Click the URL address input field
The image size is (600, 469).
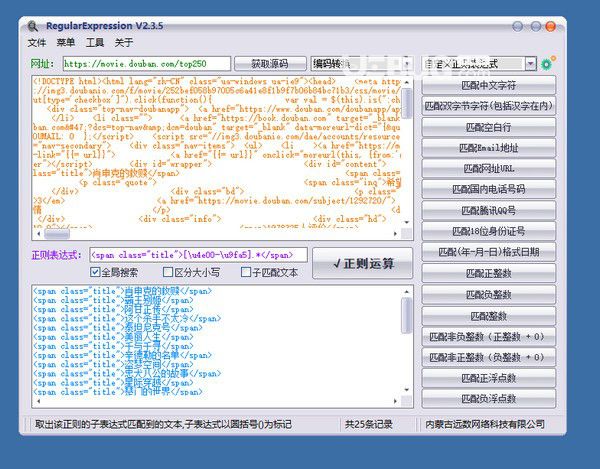tap(147, 64)
